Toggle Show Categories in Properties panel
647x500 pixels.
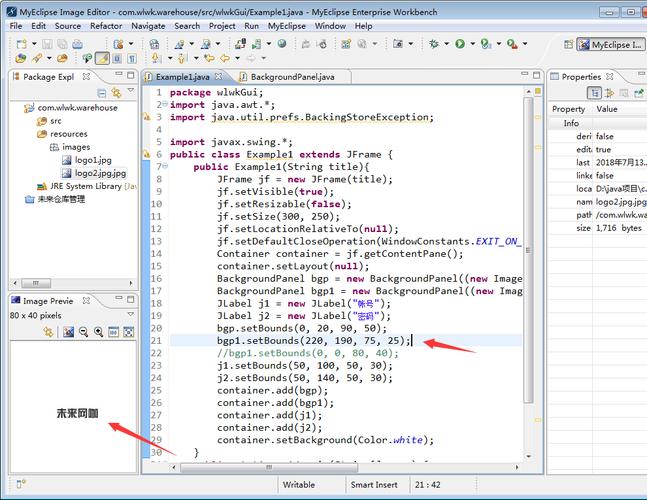pyautogui.click(x=594, y=93)
